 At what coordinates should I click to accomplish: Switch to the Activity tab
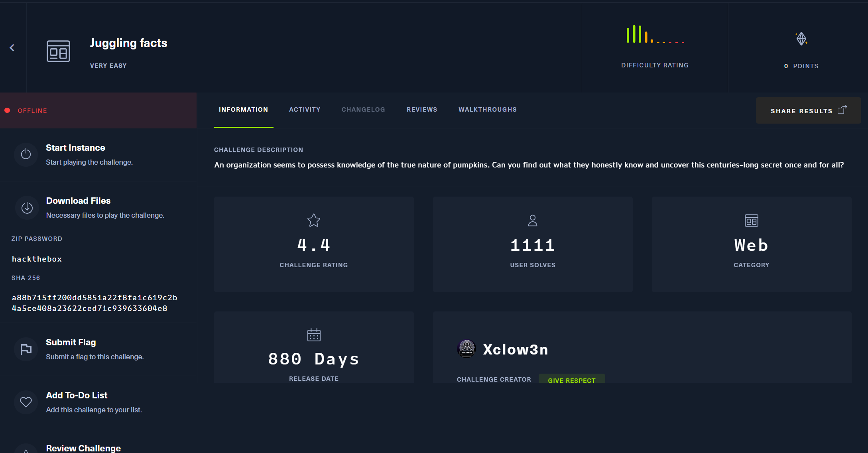tap(305, 110)
